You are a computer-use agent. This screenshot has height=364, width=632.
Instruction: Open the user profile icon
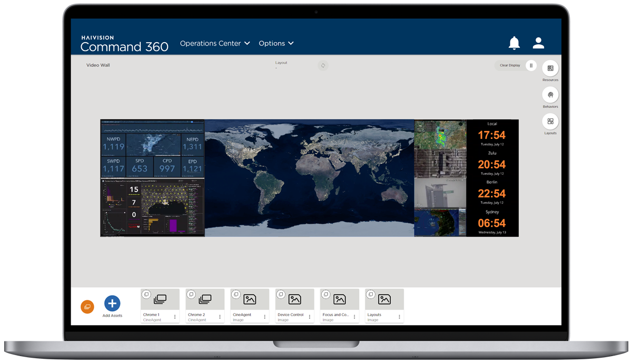tap(538, 43)
